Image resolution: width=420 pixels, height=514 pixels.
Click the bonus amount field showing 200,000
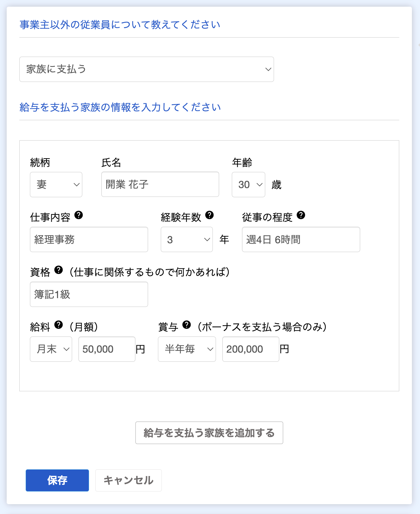[x=251, y=349]
